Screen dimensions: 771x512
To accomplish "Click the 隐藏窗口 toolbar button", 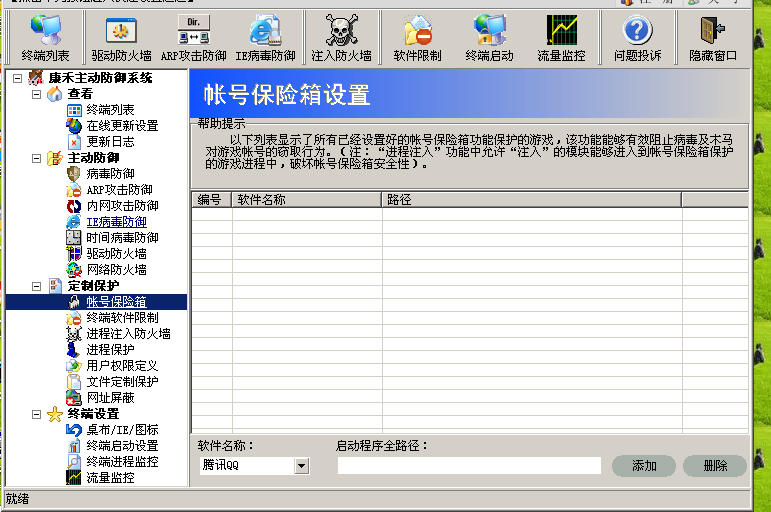I will tap(713, 38).
